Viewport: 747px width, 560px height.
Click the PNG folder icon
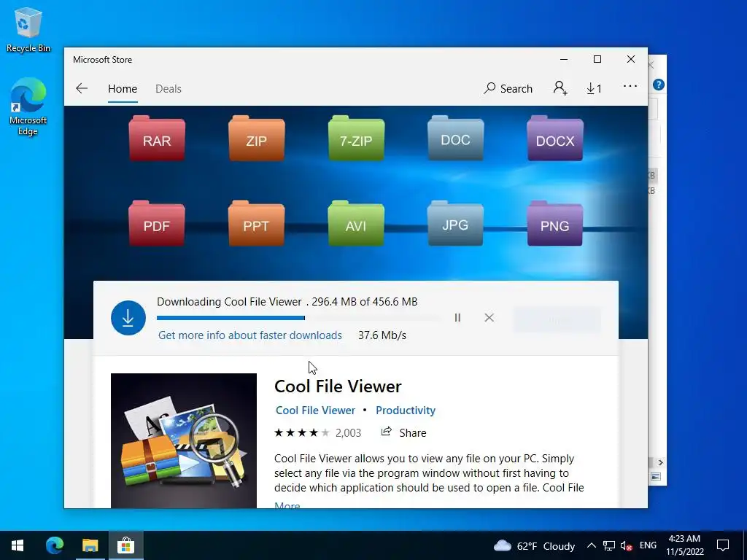coord(555,223)
